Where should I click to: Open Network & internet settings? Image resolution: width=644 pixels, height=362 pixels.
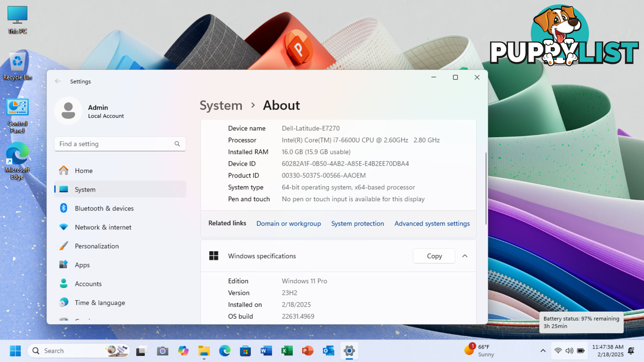[x=120, y=227]
